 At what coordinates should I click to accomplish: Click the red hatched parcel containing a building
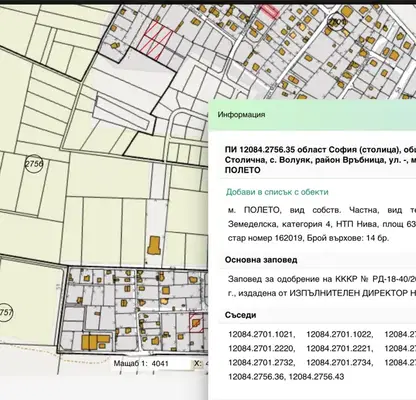[x=196, y=322]
